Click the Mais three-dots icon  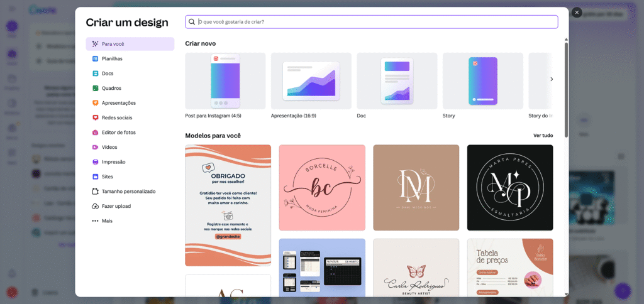tap(95, 221)
